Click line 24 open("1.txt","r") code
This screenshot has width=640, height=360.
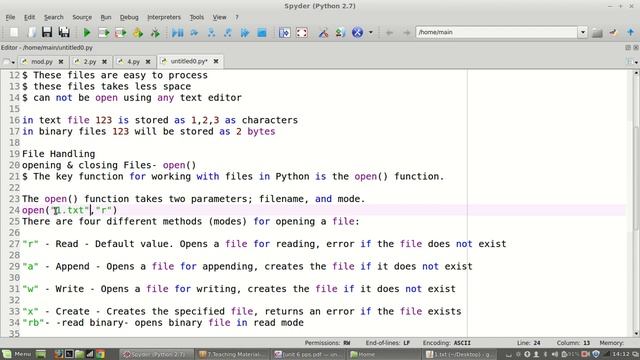coord(69,210)
